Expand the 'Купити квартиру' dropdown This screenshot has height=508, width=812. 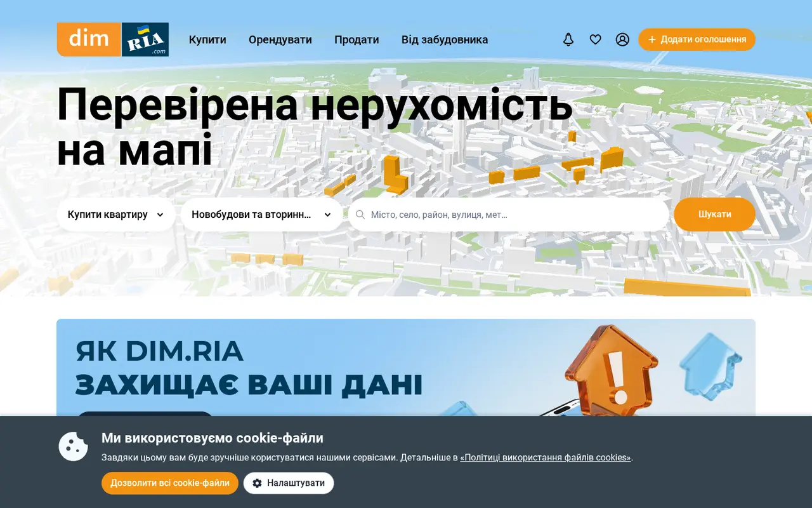tap(116, 215)
